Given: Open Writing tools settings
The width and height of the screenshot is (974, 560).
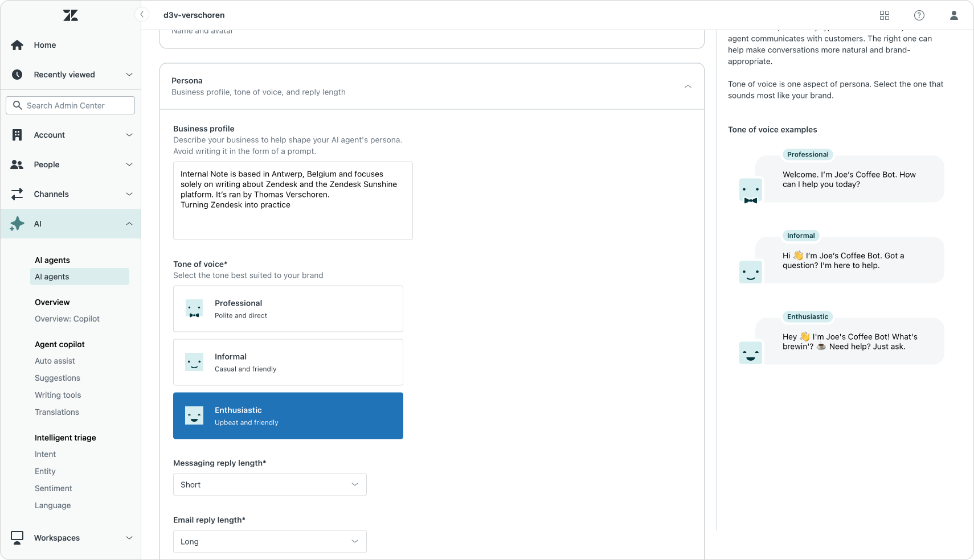Looking at the screenshot, I should [58, 395].
